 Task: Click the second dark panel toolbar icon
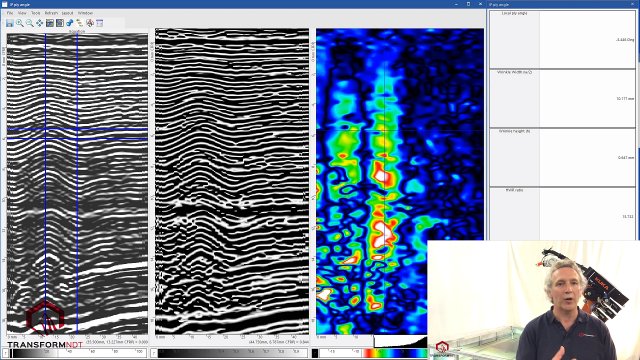[60, 23]
